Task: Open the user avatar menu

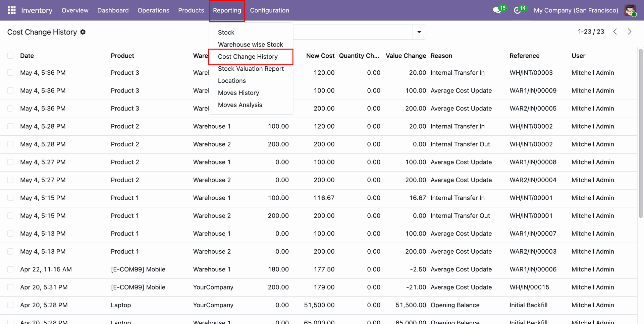Action: (631, 10)
